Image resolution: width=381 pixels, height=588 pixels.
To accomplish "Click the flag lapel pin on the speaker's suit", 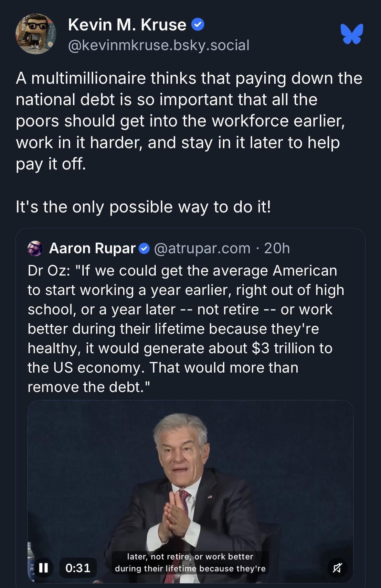I will point(210,496).
